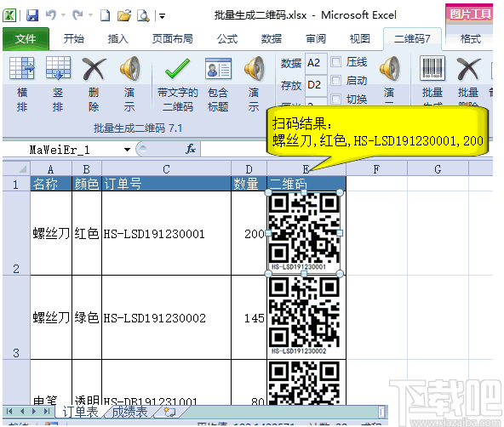Click the 竖排 vertical layout icon

pyautogui.click(x=58, y=68)
